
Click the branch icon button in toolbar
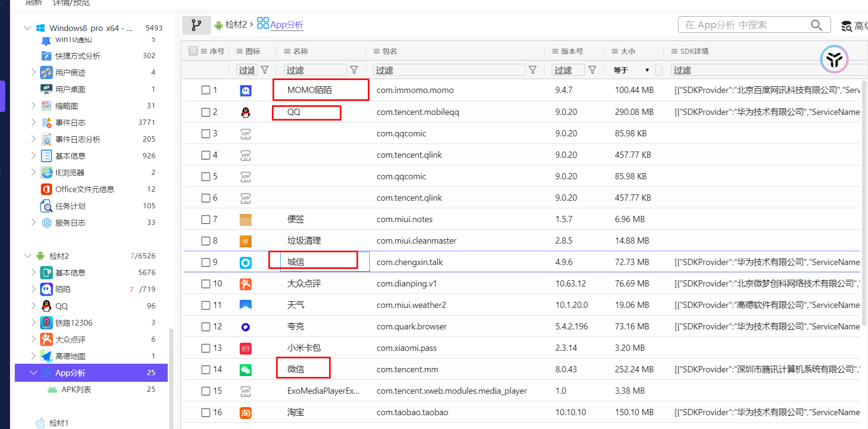coord(196,25)
